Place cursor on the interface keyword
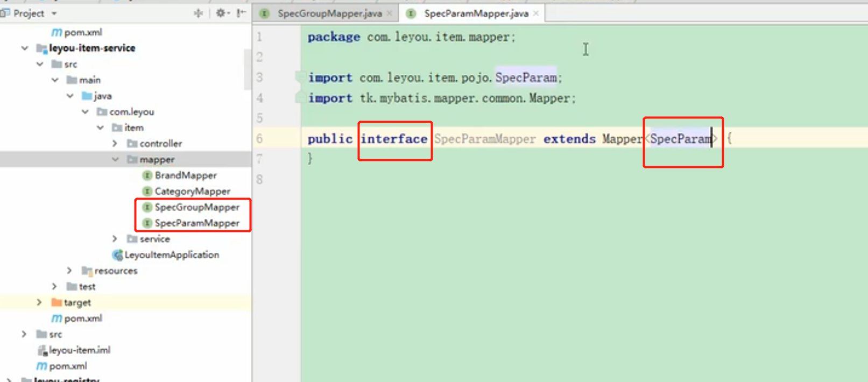 click(x=394, y=139)
